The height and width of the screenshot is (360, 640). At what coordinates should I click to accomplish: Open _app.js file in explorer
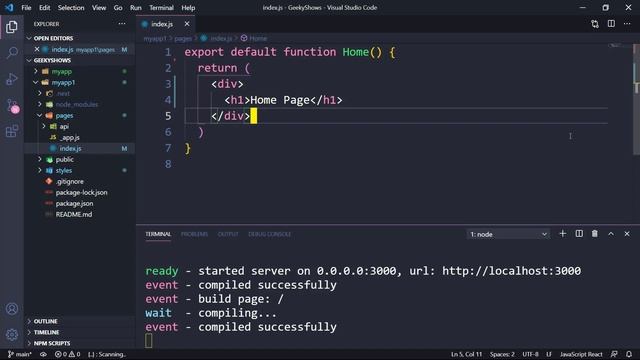pos(69,138)
